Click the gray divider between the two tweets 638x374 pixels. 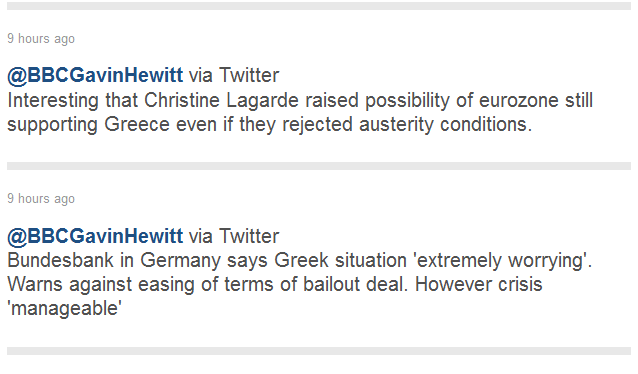click(x=319, y=166)
